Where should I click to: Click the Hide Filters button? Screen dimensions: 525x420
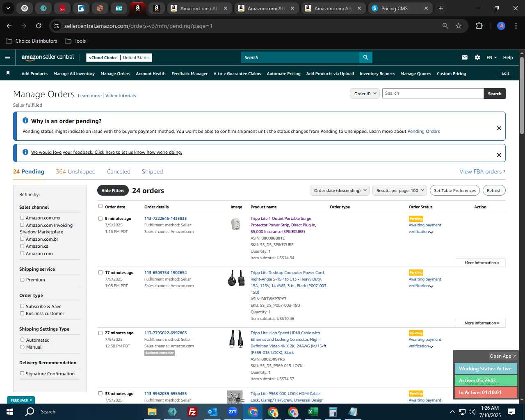(x=113, y=190)
